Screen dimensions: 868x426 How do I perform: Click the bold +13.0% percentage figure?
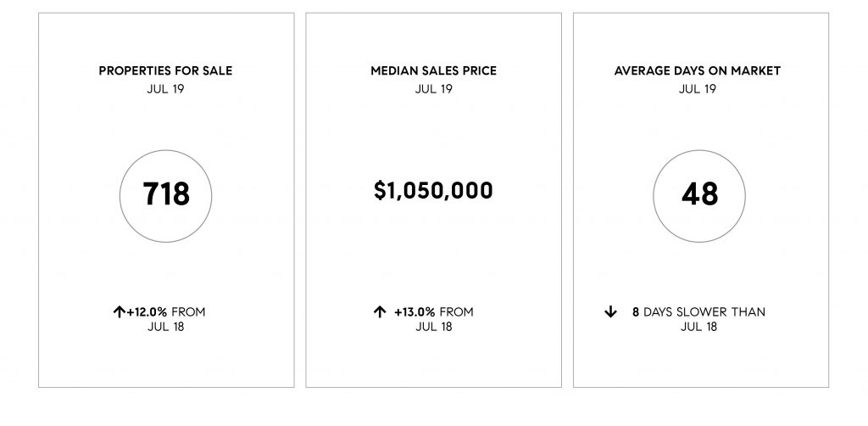coord(415,312)
